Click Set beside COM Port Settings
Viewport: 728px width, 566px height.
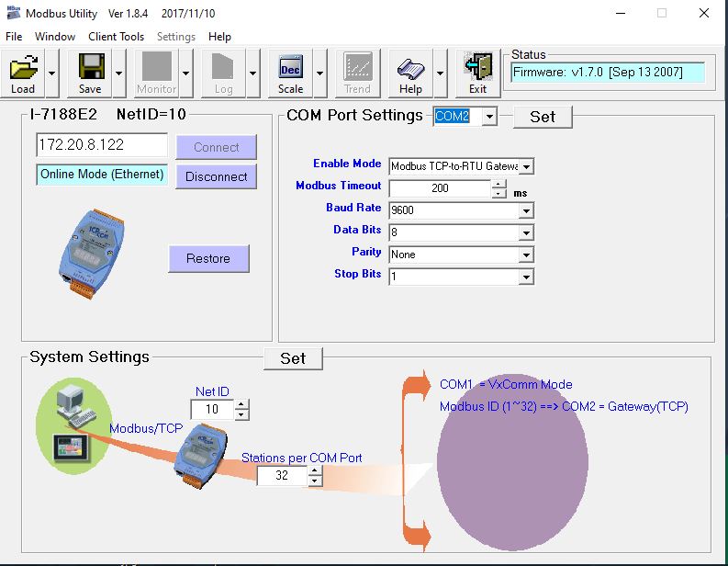point(543,117)
